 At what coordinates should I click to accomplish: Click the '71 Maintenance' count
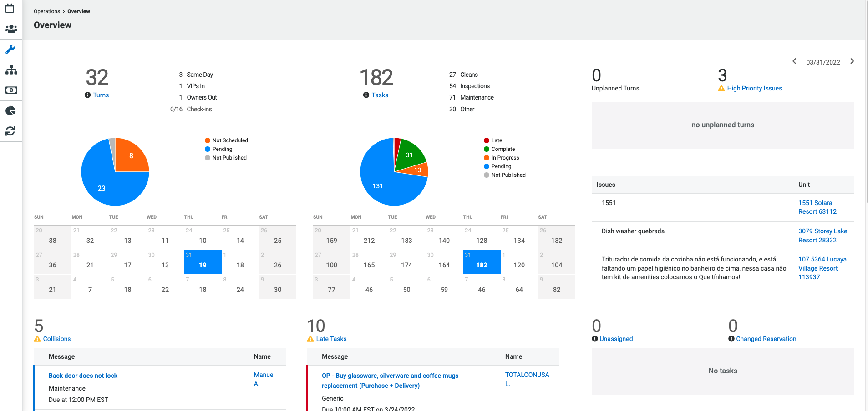click(471, 97)
